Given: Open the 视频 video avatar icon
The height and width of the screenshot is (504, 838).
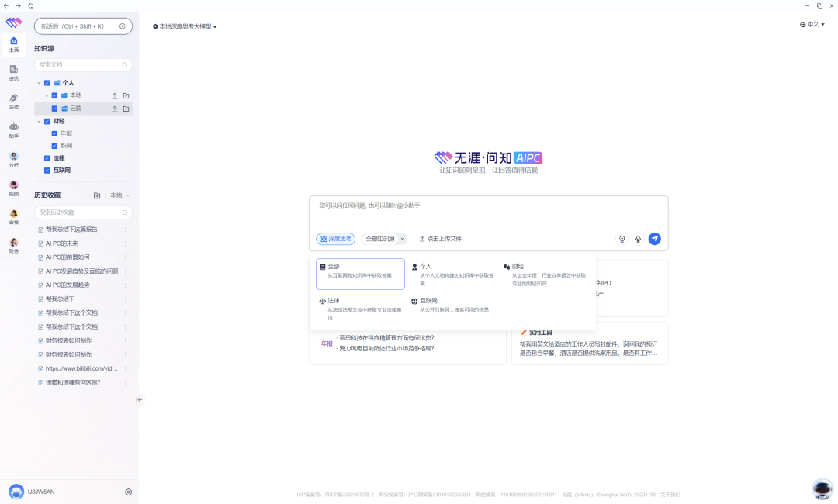Looking at the screenshot, I should [x=14, y=188].
